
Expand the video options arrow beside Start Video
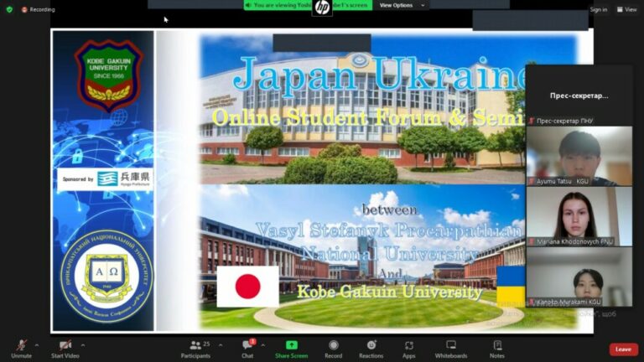(83, 345)
